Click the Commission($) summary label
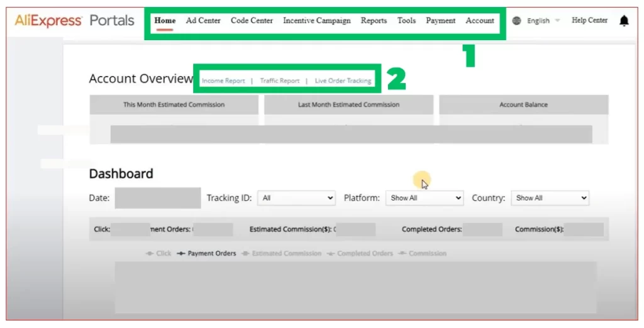The image size is (644, 328). pos(539,229)
